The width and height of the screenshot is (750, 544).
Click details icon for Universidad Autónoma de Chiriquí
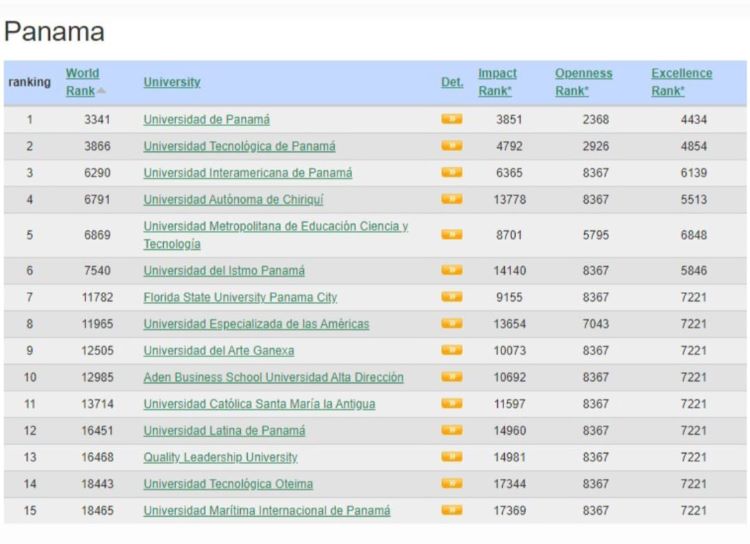coord(452,199)
